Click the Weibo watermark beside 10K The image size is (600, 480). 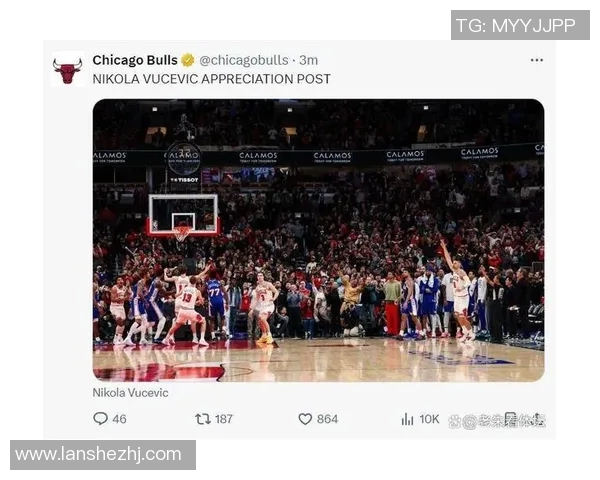497,421
